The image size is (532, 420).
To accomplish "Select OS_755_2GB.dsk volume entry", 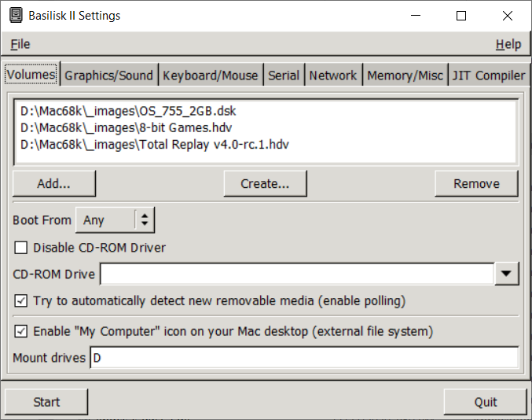I will 266,111.
